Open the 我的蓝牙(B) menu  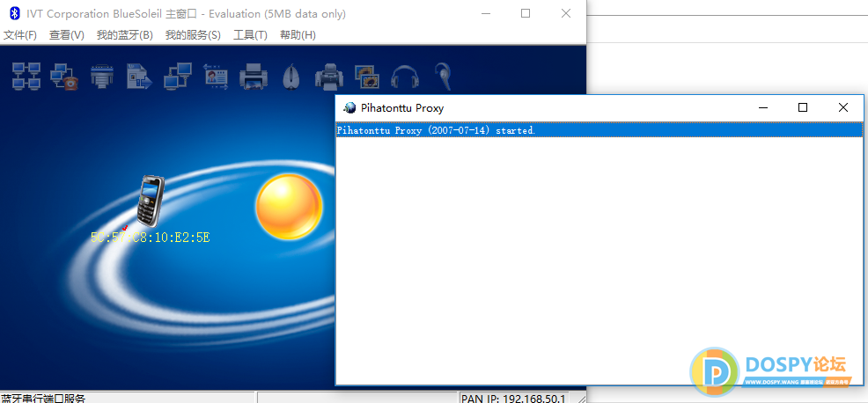point(124,35)
